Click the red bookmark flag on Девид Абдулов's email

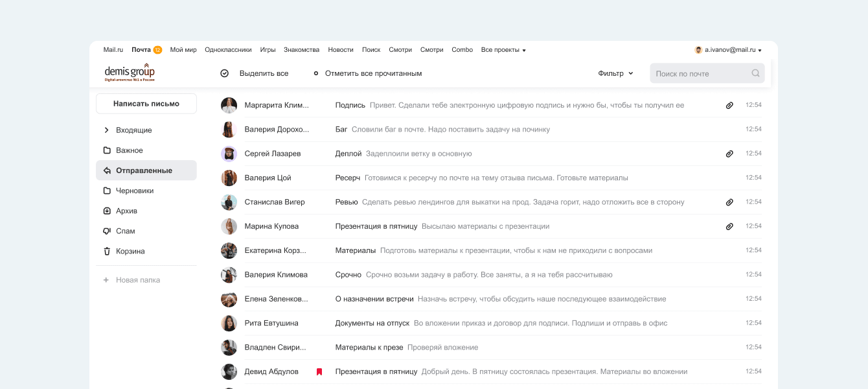pyautogui.click(x=319, y=371)
